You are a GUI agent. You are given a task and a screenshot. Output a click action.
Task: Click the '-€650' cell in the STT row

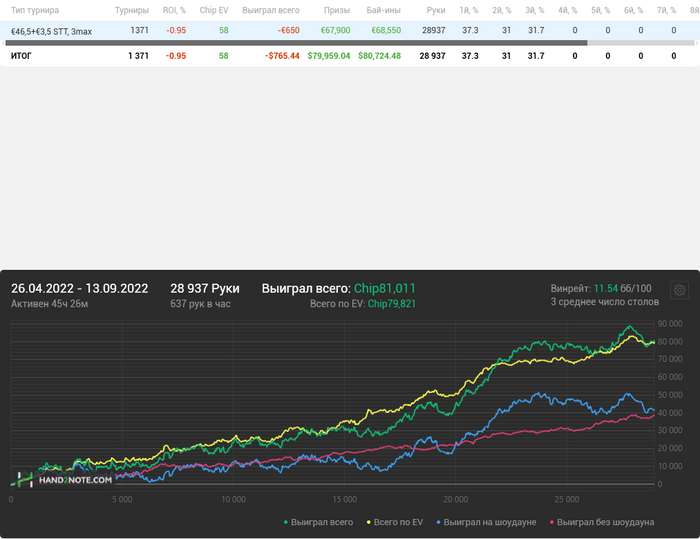(x=288, y=30)
